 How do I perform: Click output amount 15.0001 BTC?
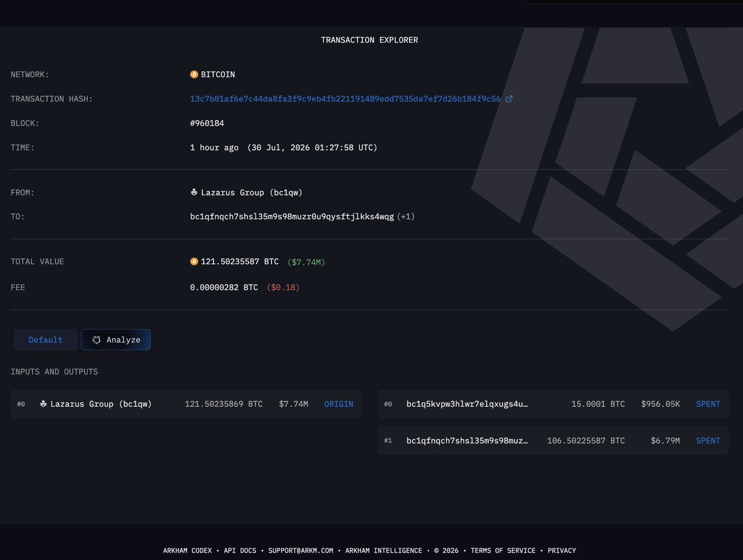[598, 404]
